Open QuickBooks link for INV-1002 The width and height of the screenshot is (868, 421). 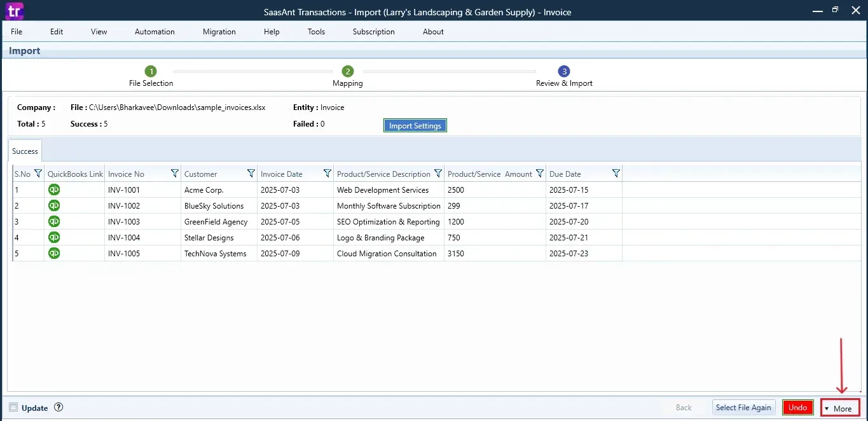click(x=54, y=205)
